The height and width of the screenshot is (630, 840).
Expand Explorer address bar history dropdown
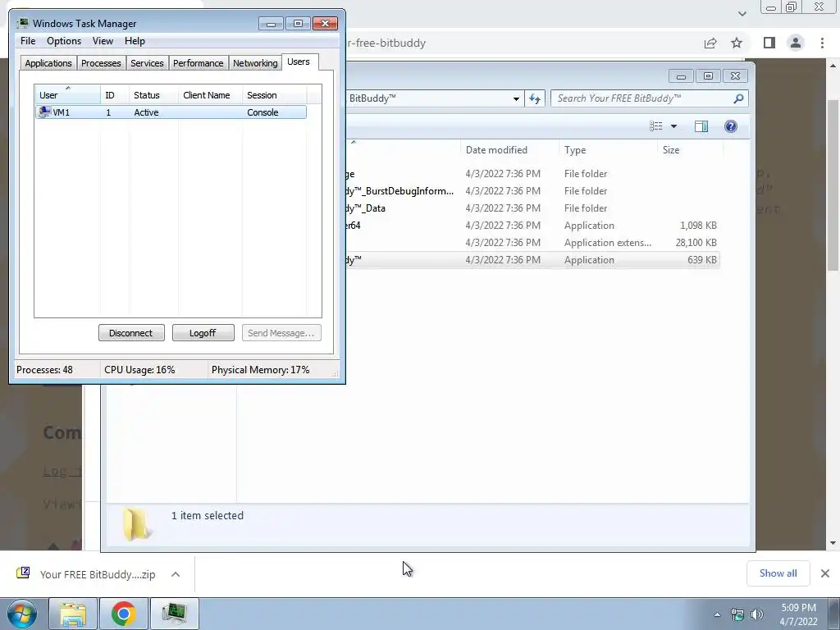516,98
